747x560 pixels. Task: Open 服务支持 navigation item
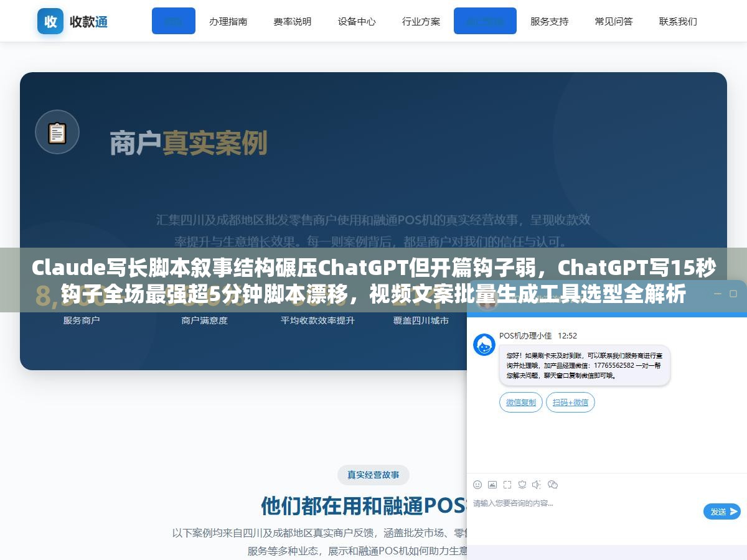[x=549, y=21]
